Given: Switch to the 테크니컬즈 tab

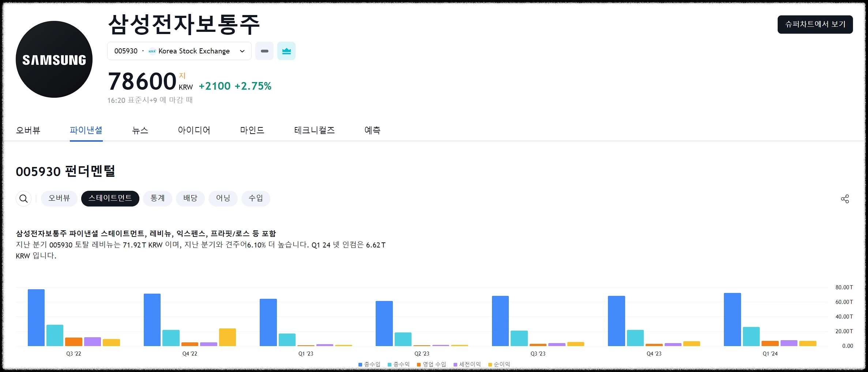Looking at the screenshot, I should point(314,130).
